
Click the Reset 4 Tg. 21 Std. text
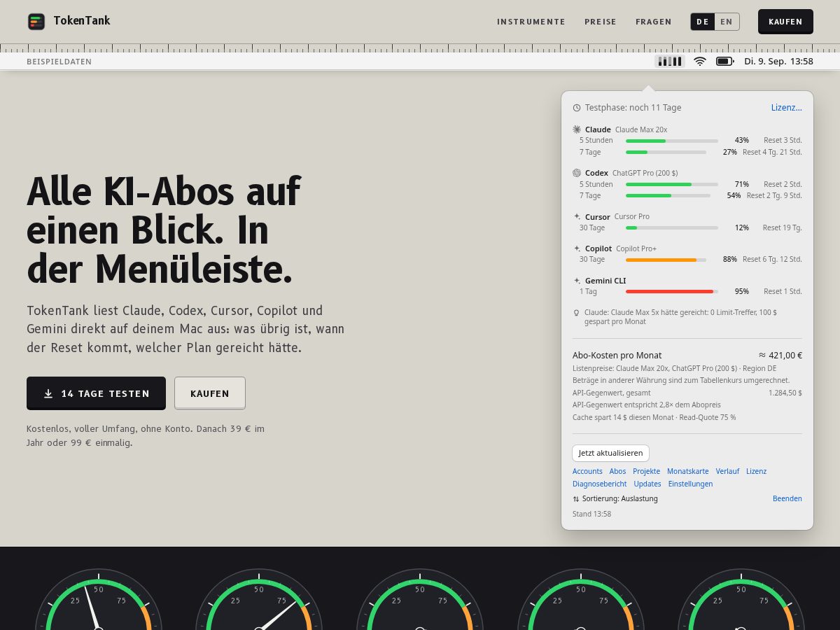[772, 152]
